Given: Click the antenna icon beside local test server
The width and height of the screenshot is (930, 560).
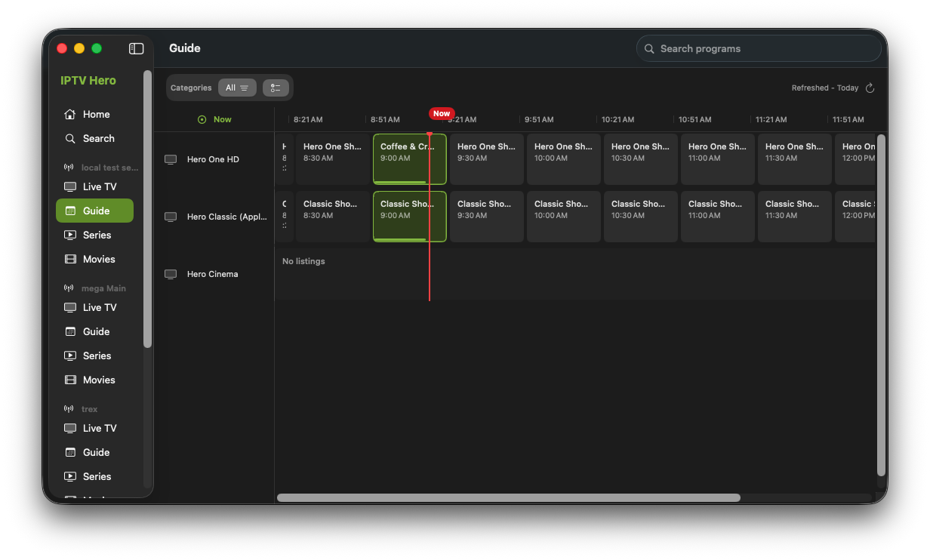Looking at the screenshot, I should 69,168.
